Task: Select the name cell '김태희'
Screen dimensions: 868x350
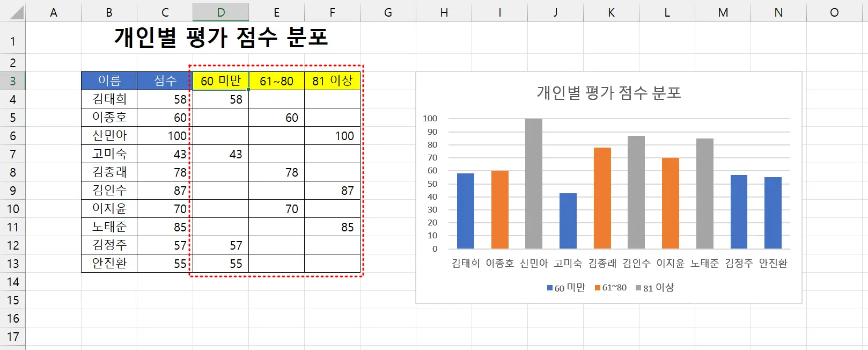Action: pos(109,99)
